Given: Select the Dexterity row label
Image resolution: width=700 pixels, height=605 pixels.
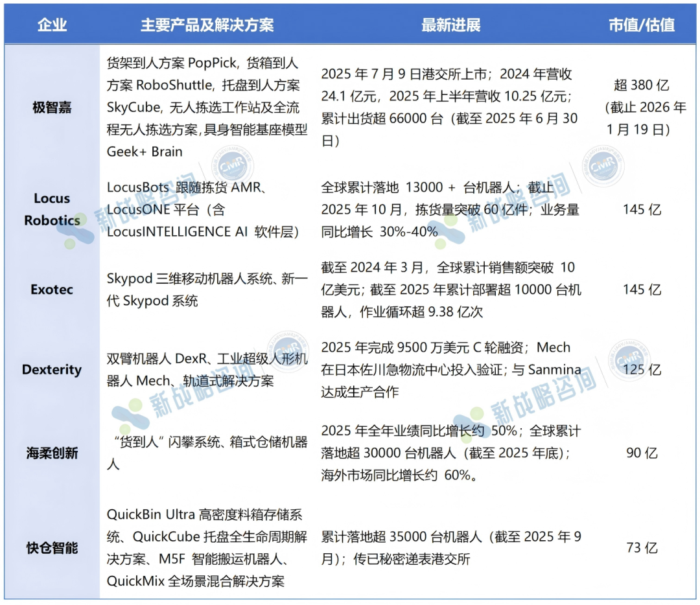Looking at the screenshot, I should pyautogui.click(x=52, y=370).
